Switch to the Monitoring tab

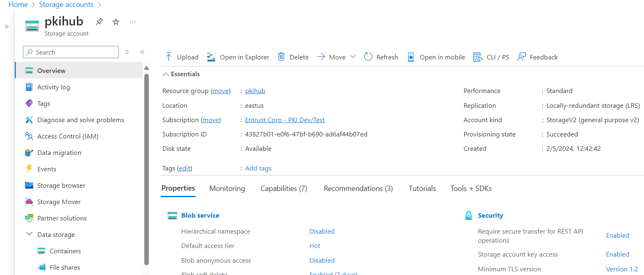(227, 189)
